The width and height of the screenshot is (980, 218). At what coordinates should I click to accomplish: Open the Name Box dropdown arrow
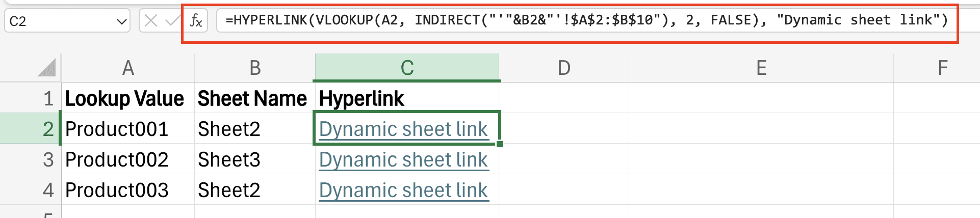(121, 21)
